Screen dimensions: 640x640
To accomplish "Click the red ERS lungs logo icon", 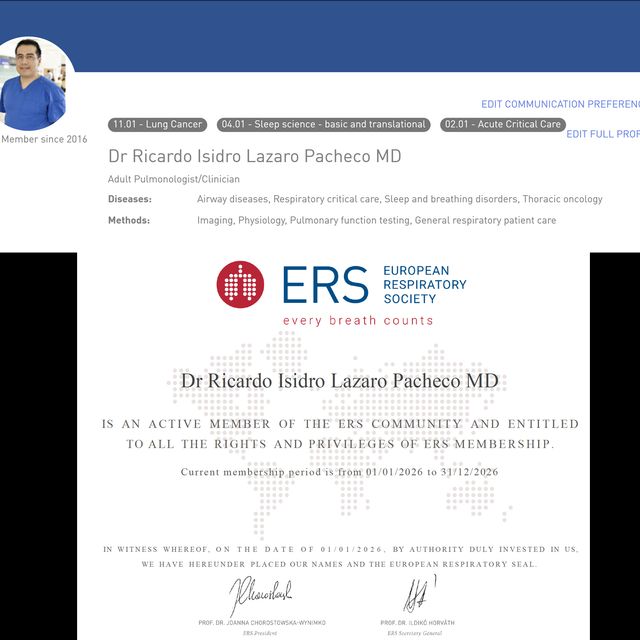I will (240, 284).
